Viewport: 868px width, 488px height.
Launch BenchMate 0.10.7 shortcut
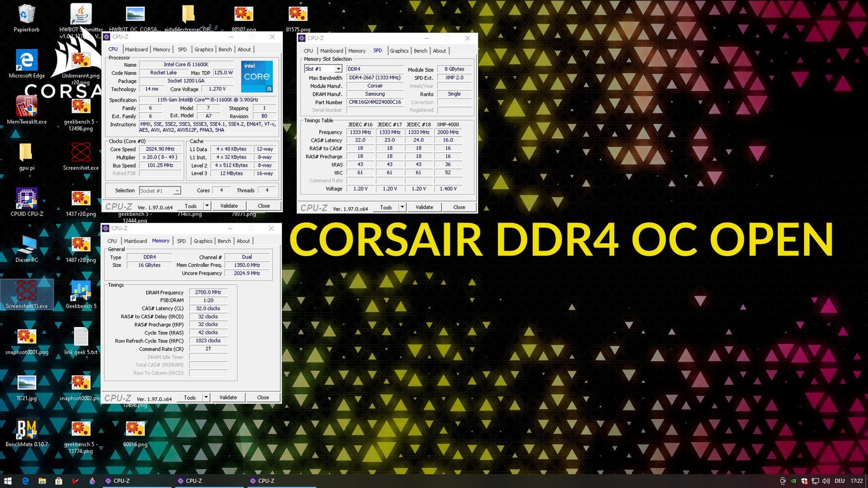pyautogui.click(x=27, y=433)
